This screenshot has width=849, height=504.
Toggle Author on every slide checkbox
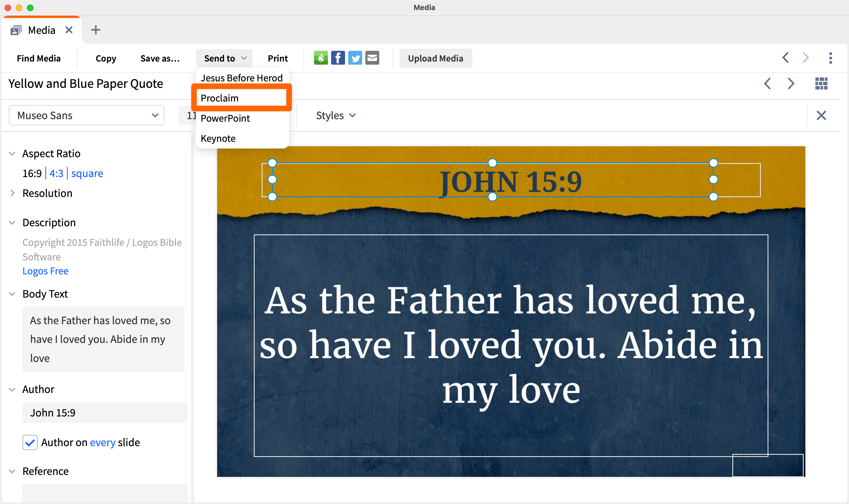point(30,442)
